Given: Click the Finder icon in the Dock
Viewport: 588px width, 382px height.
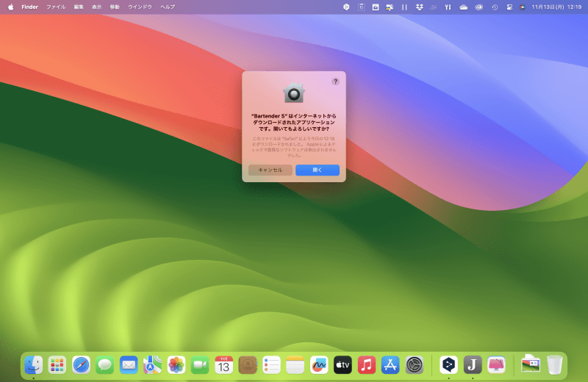Looking at the screenshot, I should coord(34,365).
